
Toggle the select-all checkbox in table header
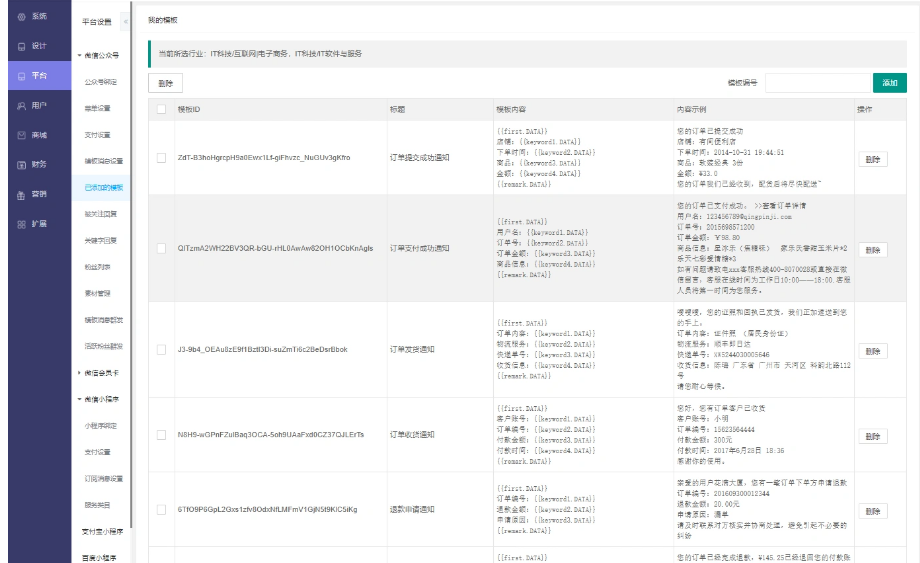[x=161, y=109]
